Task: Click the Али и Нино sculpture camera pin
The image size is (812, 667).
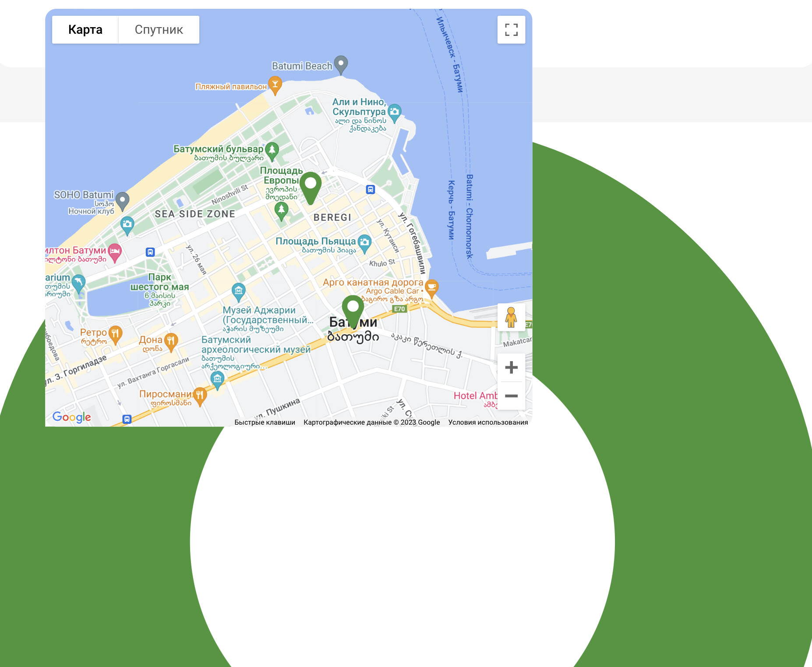Action: [394, 113]
